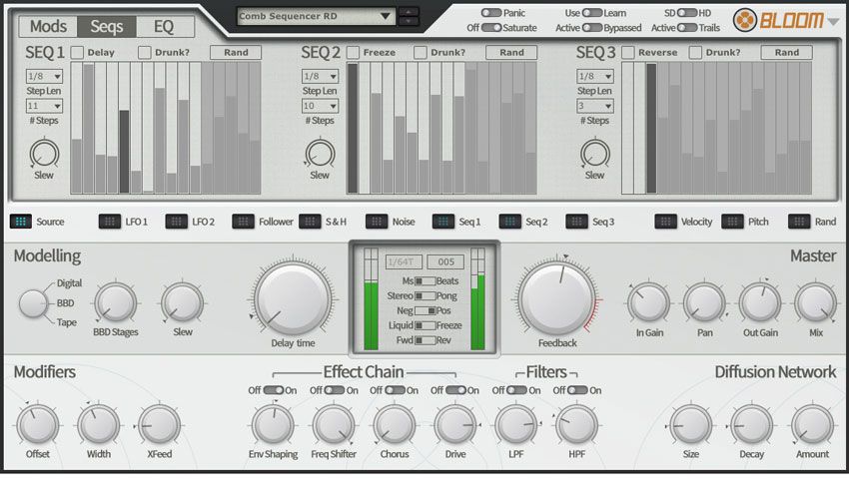849x504 pixels.
Task: Click the 1/64T delay time field
Action: pyautogui.click(x=404, y=261)
